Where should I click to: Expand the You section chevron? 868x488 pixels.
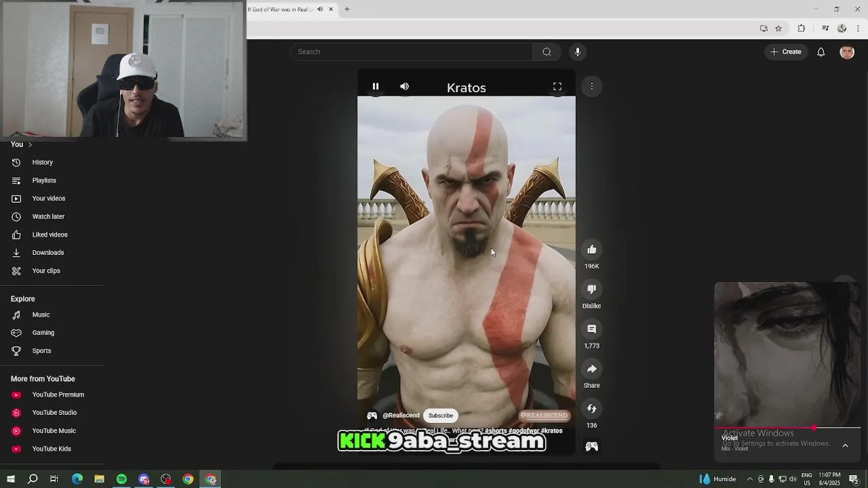[x=30, y=144]
